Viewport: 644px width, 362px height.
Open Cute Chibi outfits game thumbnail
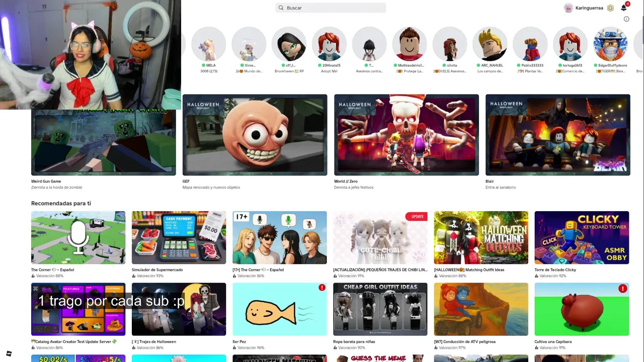(x=380, y=237)
